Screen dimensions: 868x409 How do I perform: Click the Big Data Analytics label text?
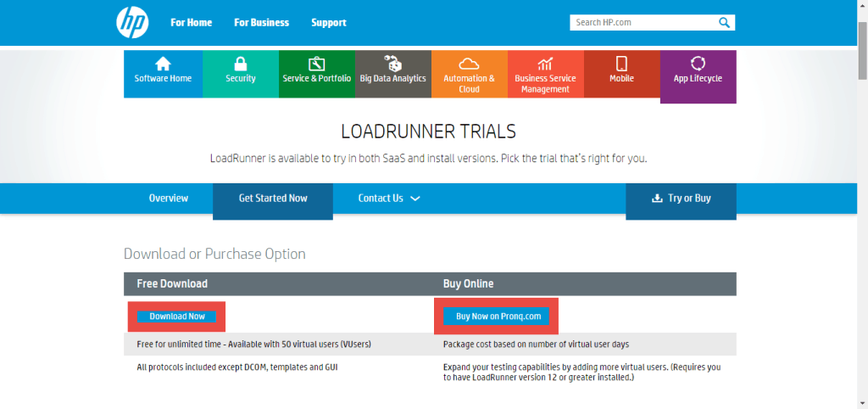[x=393, y=79]
